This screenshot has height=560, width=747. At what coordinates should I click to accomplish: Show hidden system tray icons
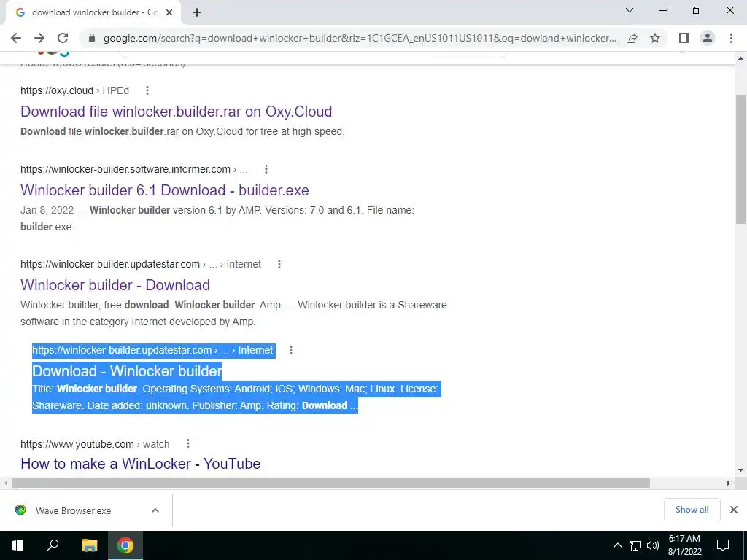(x=617, y=545)
